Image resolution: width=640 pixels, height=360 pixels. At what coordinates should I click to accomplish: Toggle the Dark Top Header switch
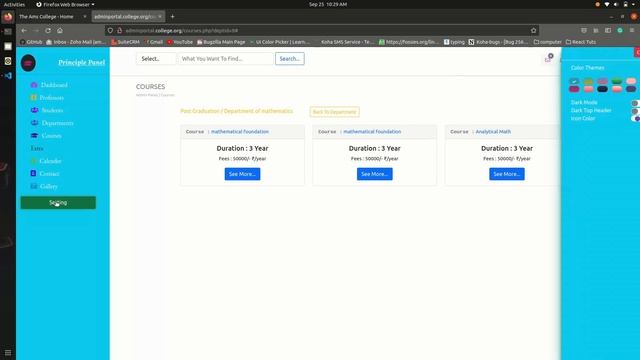[635, 111]
